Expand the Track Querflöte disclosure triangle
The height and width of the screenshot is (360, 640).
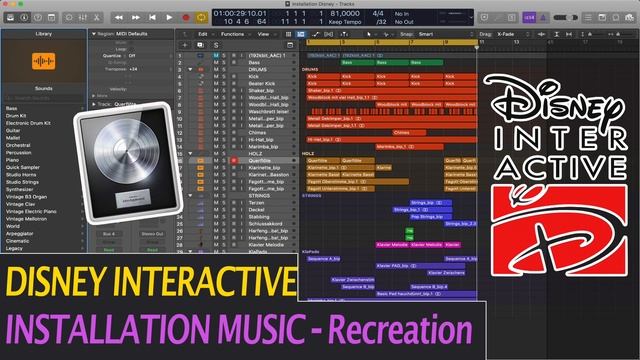(x=93, y=104)
